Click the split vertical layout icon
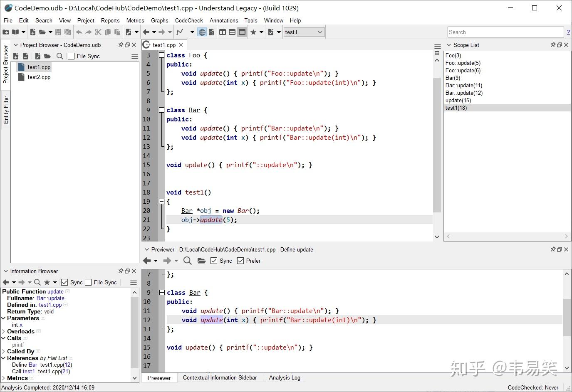Image resolution: width=572 pixels, height=392 pixels. [223, 32]
